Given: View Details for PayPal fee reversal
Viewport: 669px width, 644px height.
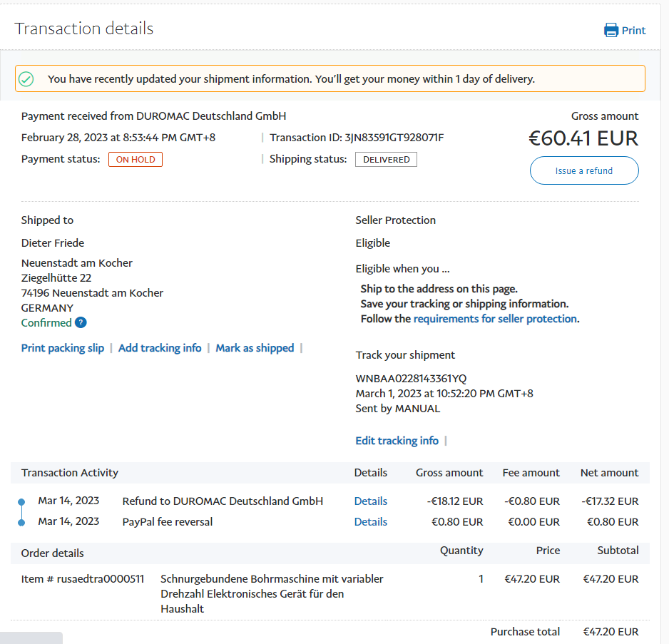Looking at the screenshot, I should tap(371, 522).
